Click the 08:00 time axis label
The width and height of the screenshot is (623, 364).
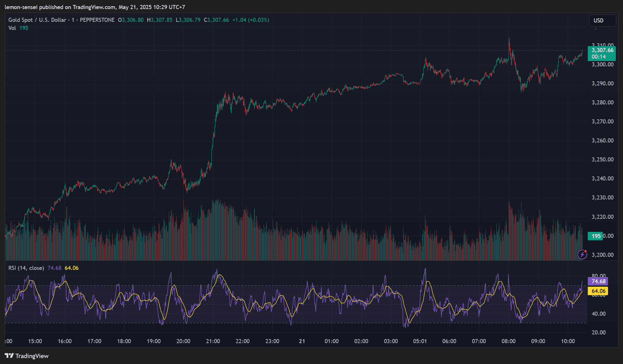[x=508, y=341]
